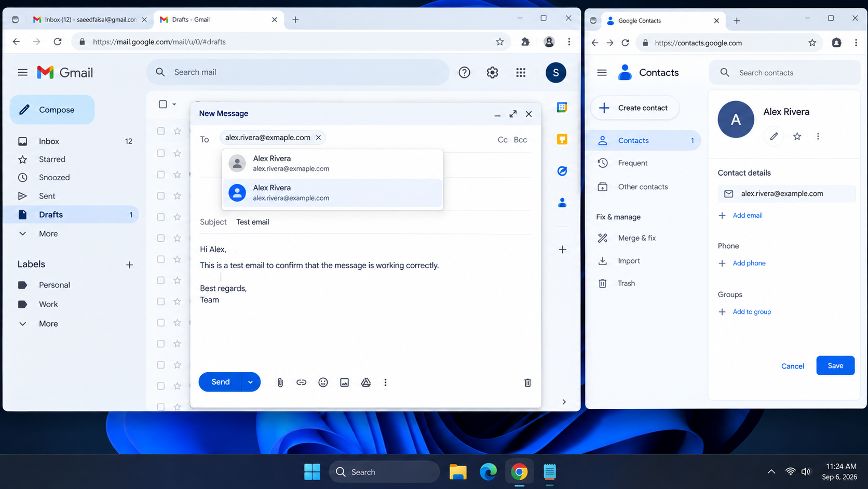868x489 pixels.
Task: Focus the Search mail field
Action: point(297,72)
